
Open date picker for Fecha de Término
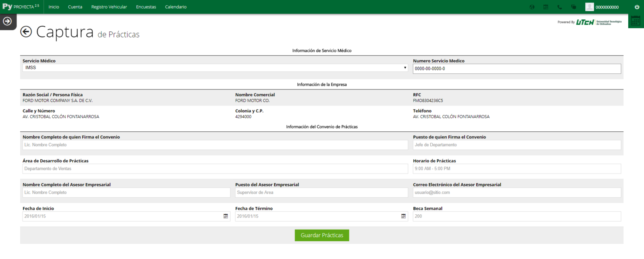(x=403, y=216)
